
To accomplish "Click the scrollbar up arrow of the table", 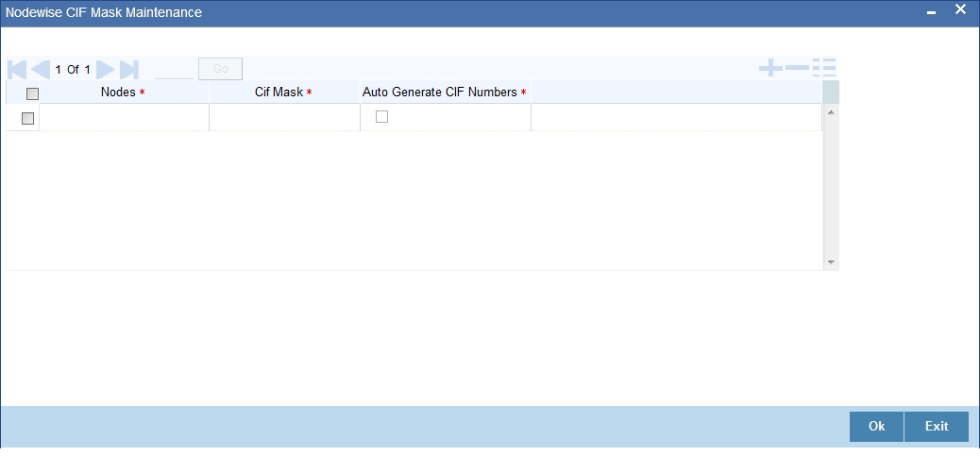I will tap(831, 112).
